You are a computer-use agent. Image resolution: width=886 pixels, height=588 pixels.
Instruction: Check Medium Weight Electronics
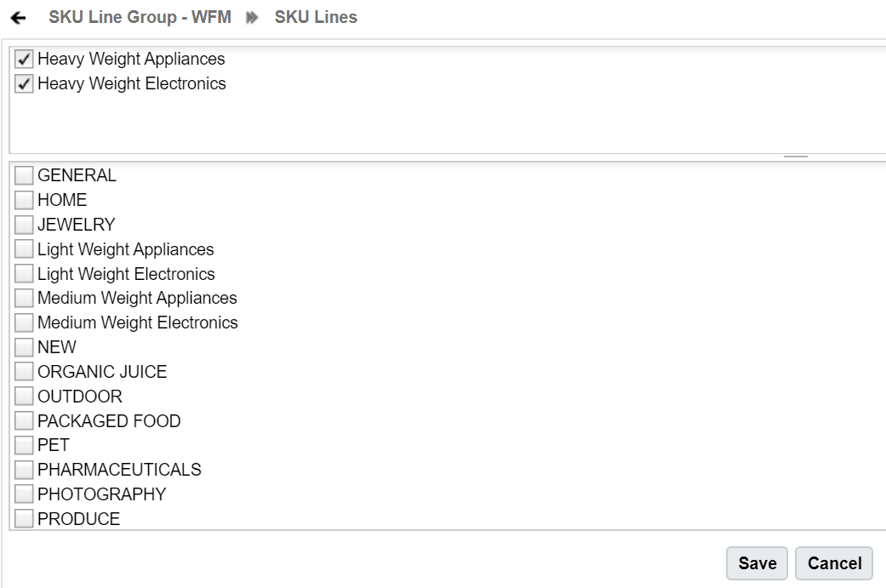click(24, 323)
